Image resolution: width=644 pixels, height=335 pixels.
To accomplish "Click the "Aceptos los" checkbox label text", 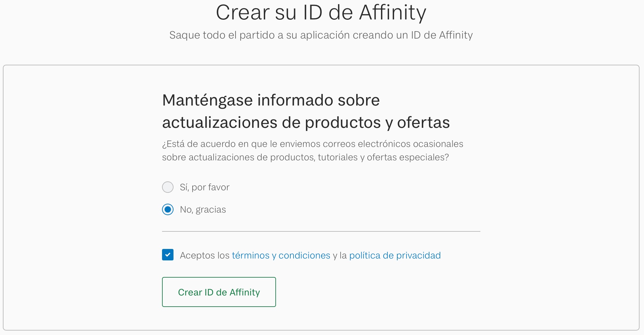I will tap(205, 255).
